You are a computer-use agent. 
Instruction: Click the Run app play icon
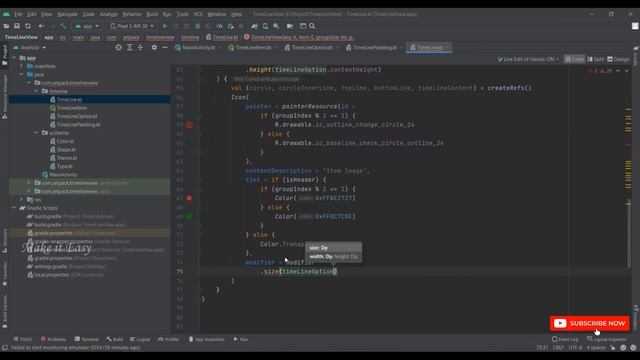pyautogui.click(x=165, y=26)
